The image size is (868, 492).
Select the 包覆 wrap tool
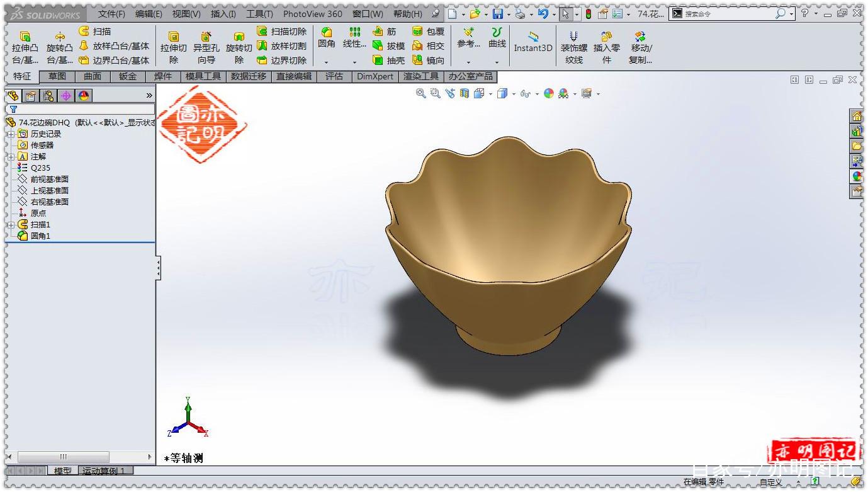[428, 31]
